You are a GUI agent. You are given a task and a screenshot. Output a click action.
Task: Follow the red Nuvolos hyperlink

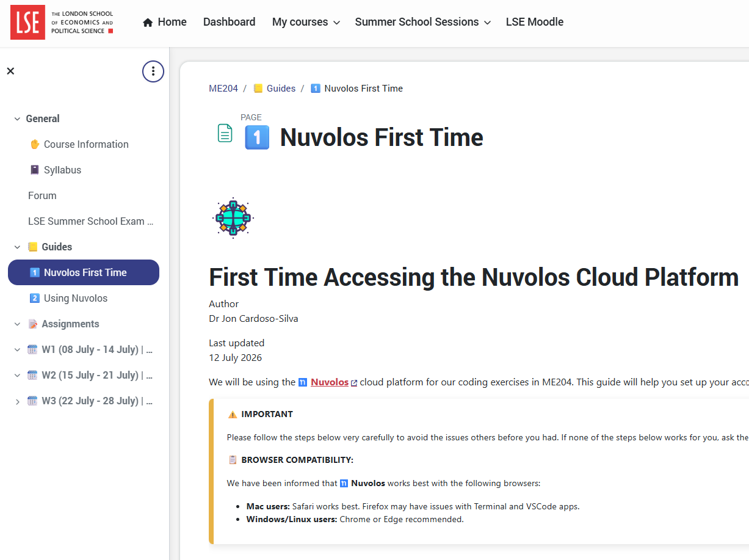(330, 382)
